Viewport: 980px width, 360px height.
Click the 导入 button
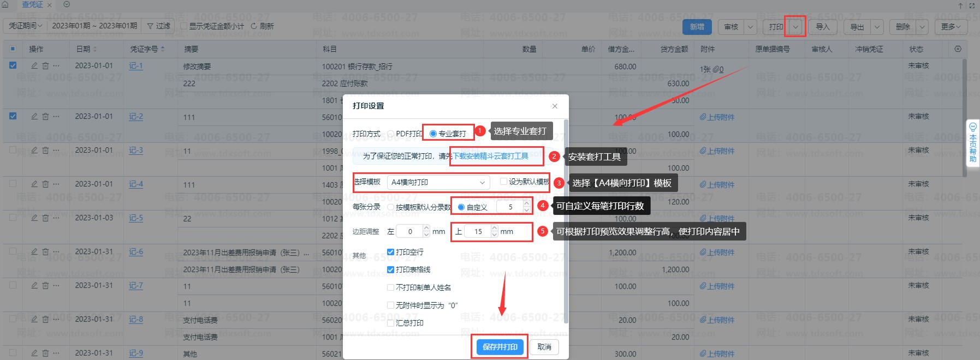pos(822,27)
